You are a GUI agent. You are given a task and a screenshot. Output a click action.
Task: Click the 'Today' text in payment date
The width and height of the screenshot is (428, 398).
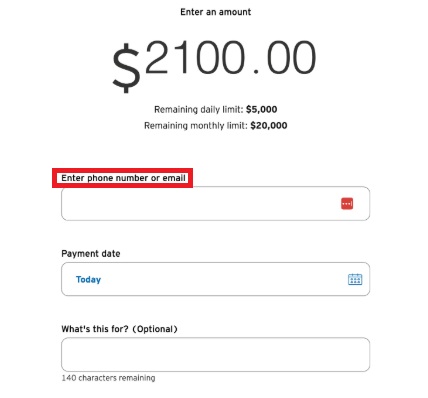pyautogui.click(x=88, y=279)
